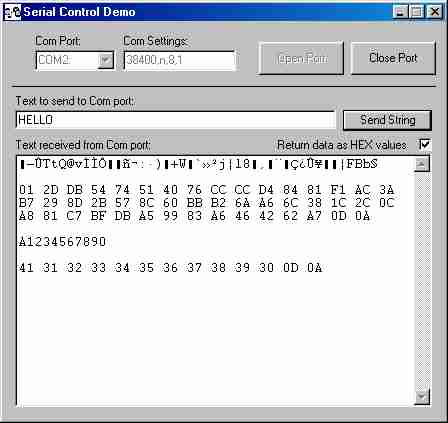Minimize the Serial Control Demo window
The width and height of the screenshot is (448, 423).
click(x=400, y=12)
